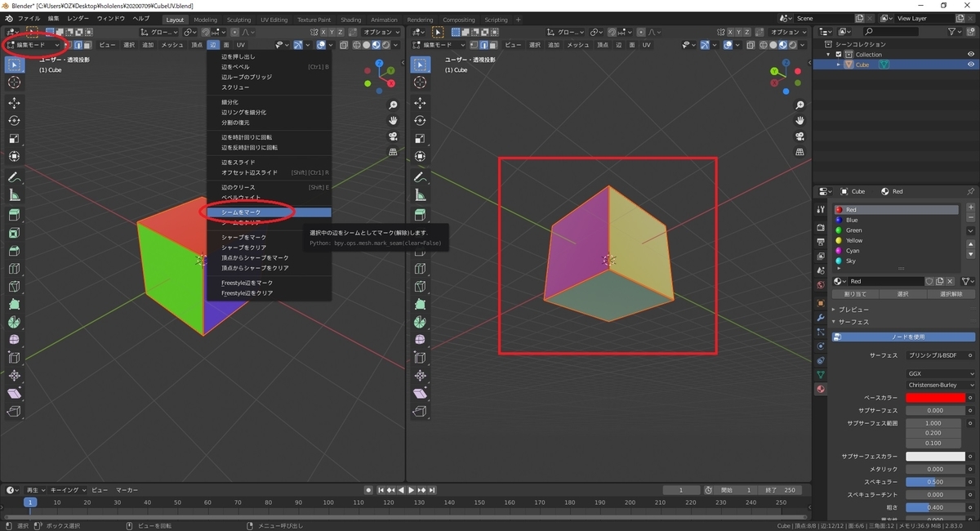Image resolution: width=980 pixels, height=531 pixels.
Task: Select the Move tool in left viewport
Action: 14,103
